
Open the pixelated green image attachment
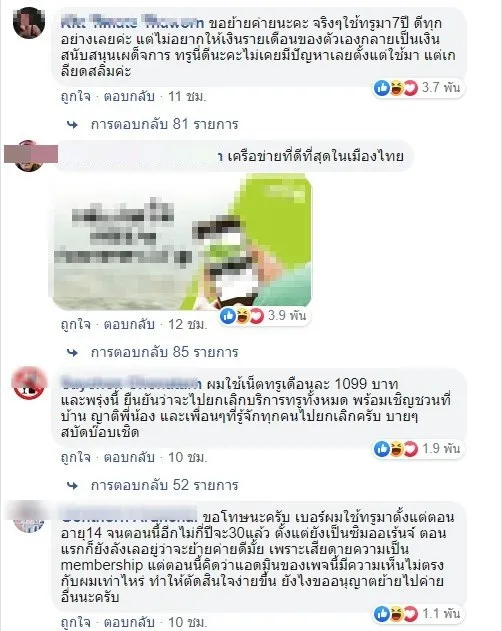182,242
